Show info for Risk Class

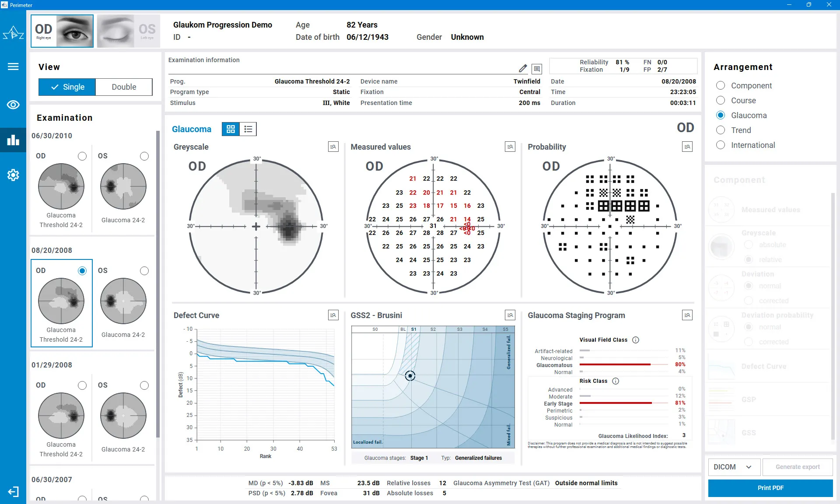tap(616, 381)
